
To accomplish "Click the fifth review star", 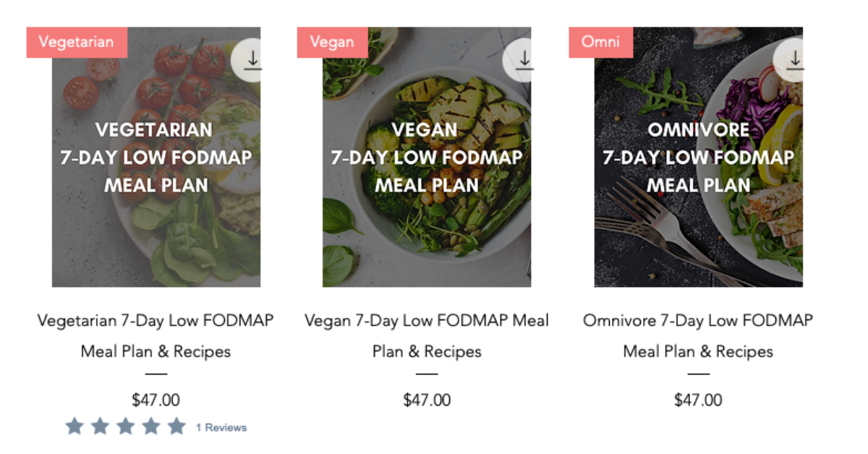I will 176,427.
